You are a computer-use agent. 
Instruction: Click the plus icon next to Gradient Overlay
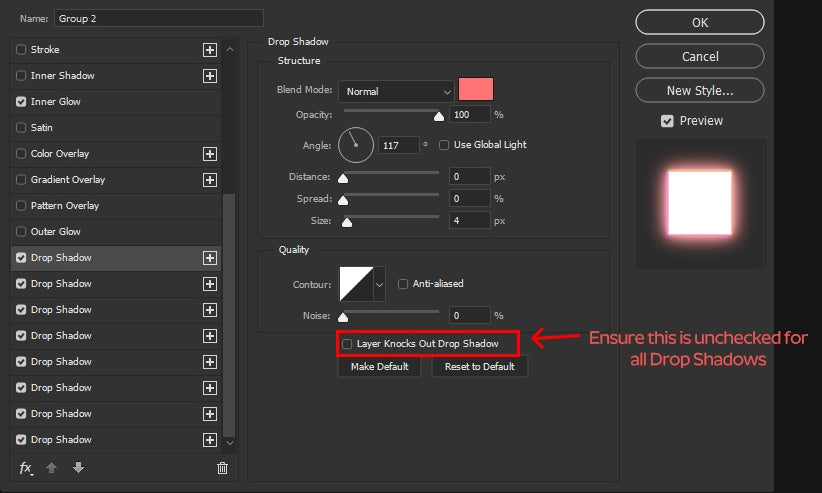click(210, 180)
